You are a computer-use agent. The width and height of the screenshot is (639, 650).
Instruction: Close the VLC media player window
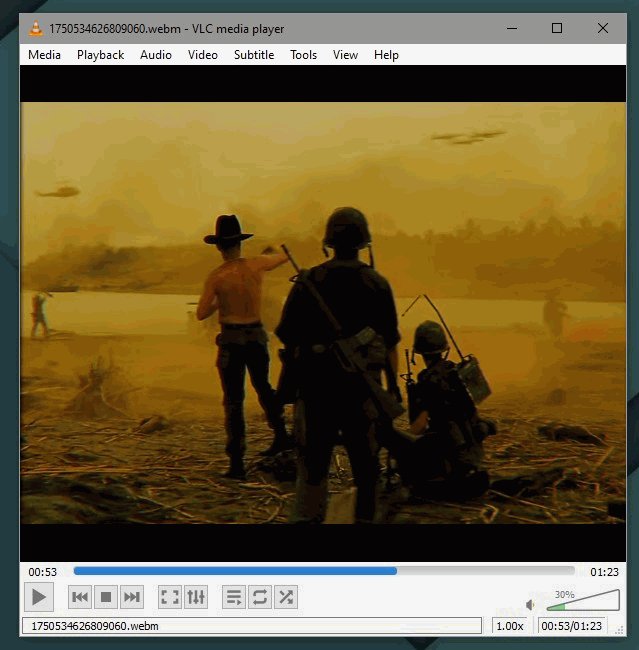coord(603,28)
